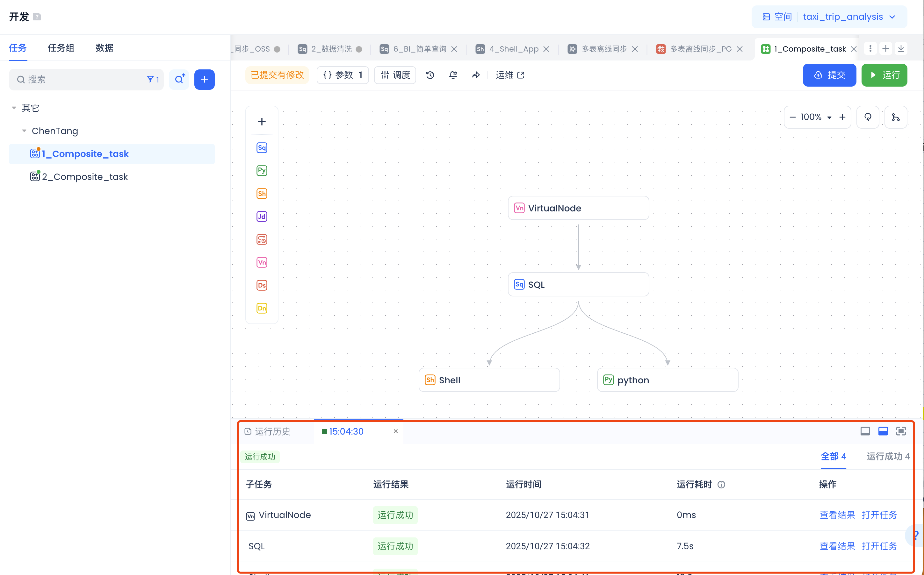Screen dimensions: 924x575
Task: Add a Ds node from palette
Action: coord(262,285)
